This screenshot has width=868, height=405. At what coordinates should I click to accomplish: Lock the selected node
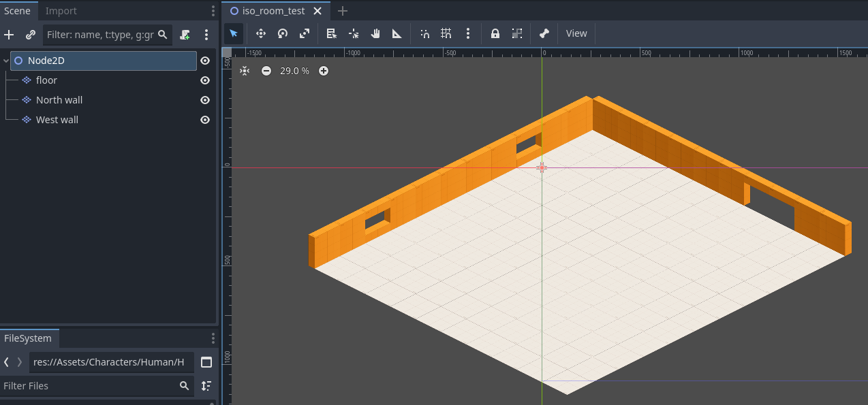495,33
